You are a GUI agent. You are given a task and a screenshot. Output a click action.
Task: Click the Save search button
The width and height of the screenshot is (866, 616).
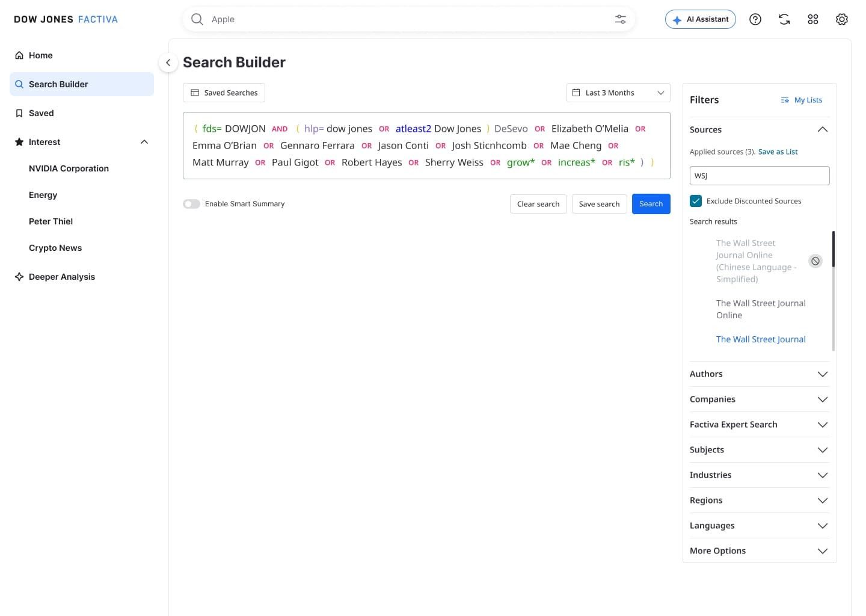[x=599, y=204]
